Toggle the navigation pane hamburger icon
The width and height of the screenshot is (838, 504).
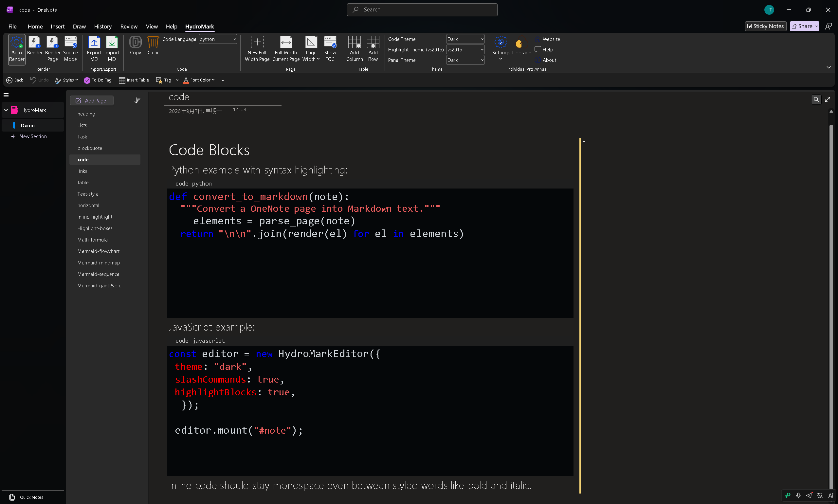[6, 95]
